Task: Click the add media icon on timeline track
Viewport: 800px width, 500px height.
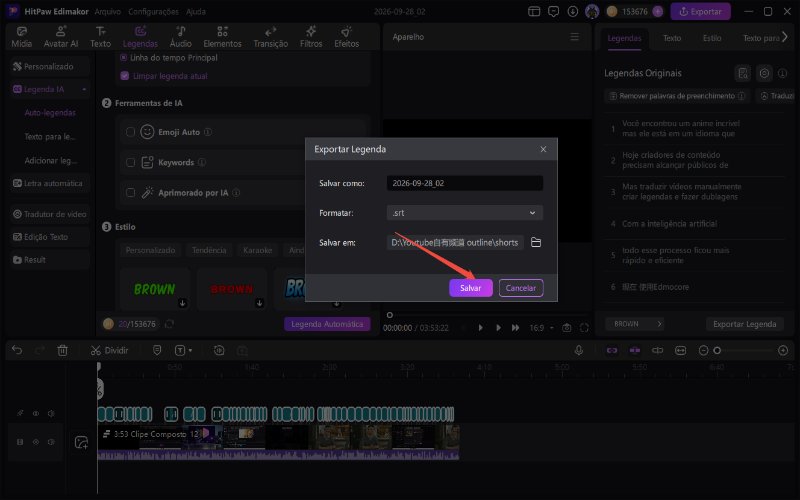Action: [82, 442]
